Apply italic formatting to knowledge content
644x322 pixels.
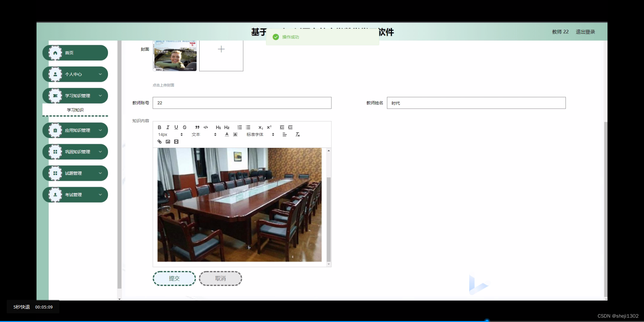point(168,127)
